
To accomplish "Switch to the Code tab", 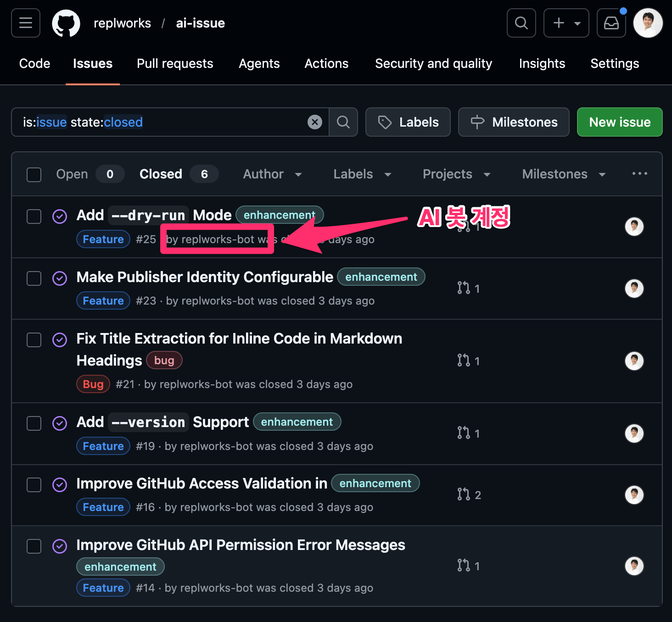I will pyautogui.click(x=35, y=63).
